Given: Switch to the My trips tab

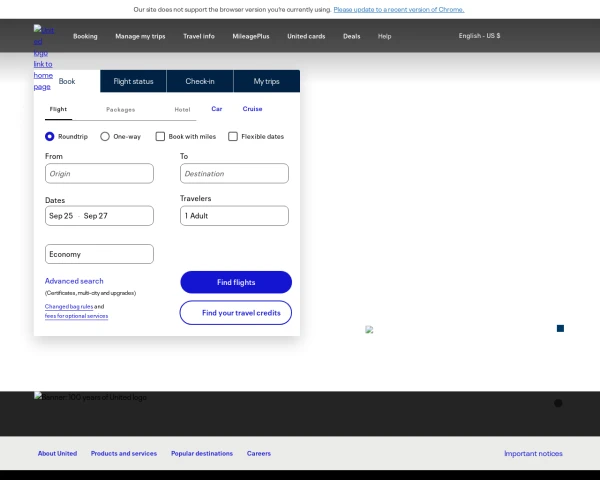Looking at the screenshot, I should click(x=266, y=81).
